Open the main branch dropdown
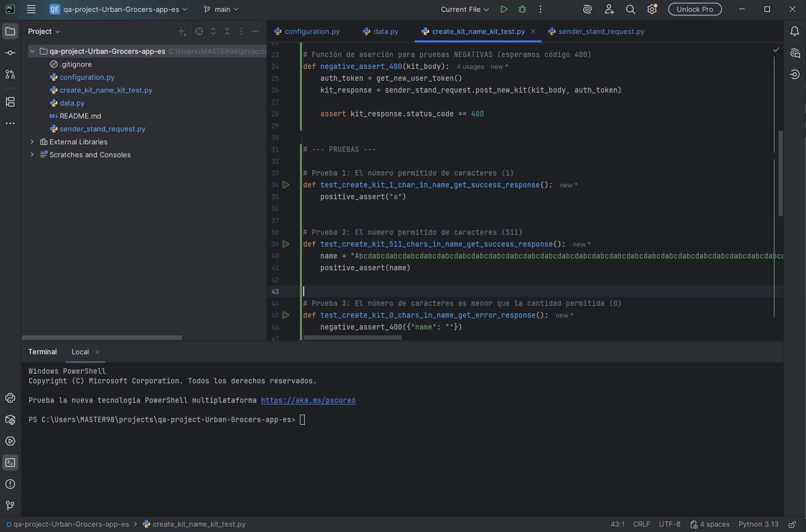The height and width of the screenshot is (532, 806). click(221, 9)
